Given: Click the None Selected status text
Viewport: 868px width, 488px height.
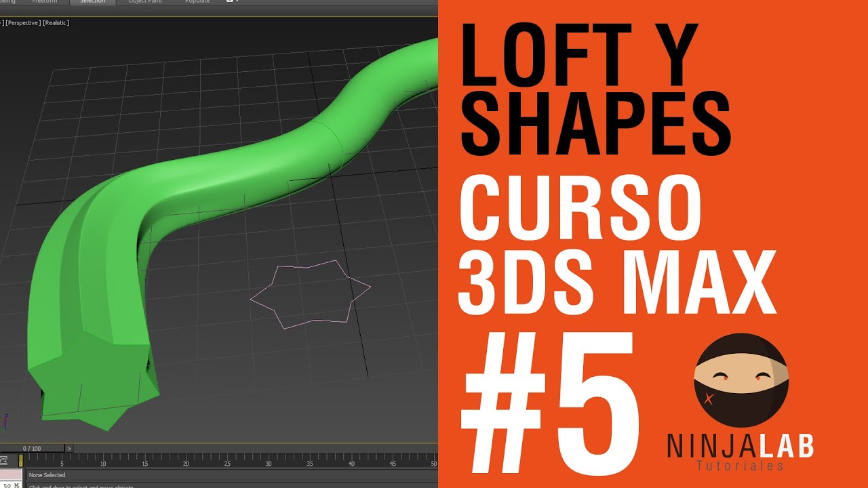Looking at the screenshot, I should tap(47, 475).
